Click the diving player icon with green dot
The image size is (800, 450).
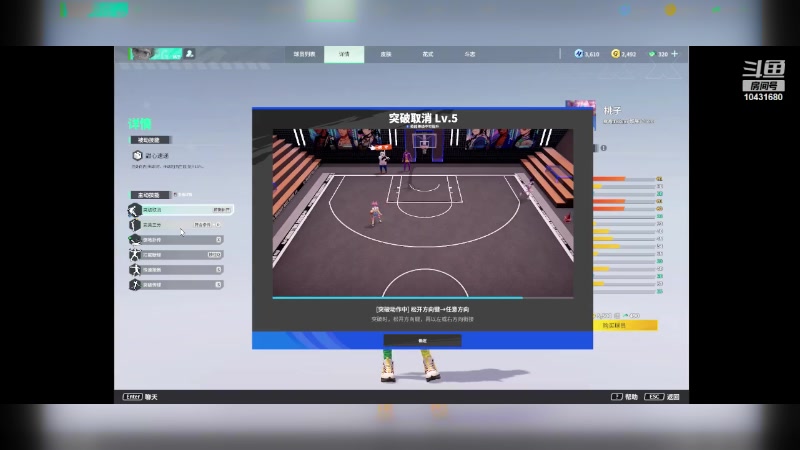[134, 239]
